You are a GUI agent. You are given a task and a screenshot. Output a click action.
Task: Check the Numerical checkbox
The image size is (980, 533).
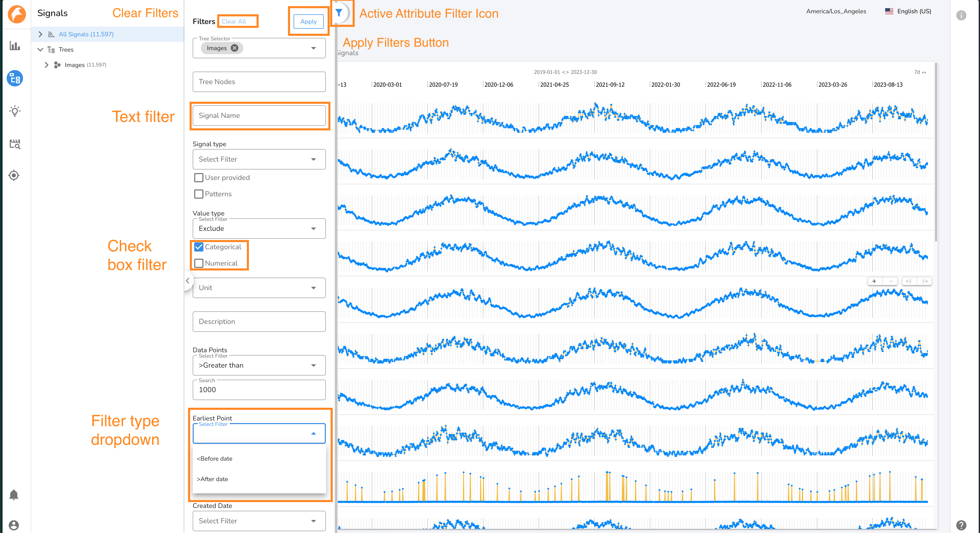(x=199, y=263)
